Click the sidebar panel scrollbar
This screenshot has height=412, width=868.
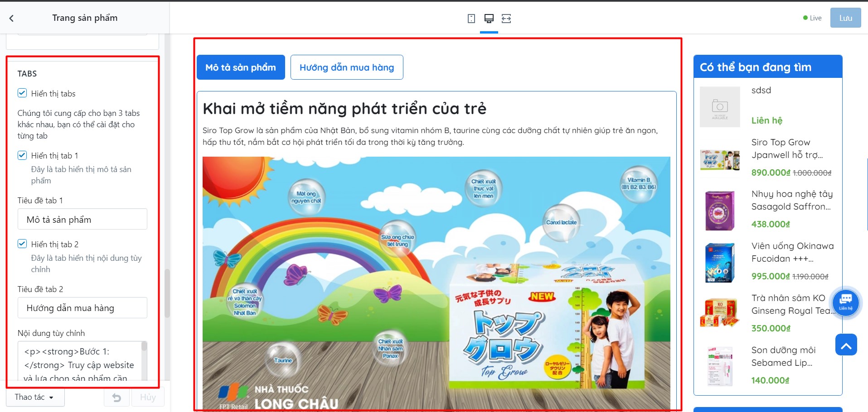click(167, 293)
